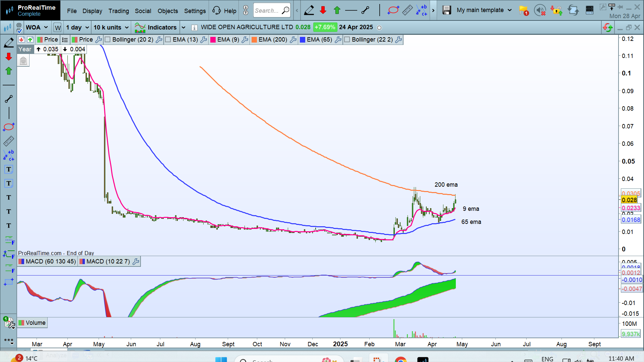644x362 pixels.
Task: Open the MACD (10 22 7) settings wrench
Action: (x=136, y=261)
